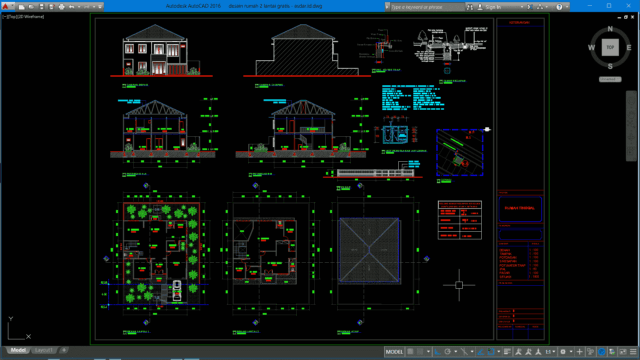The width and height of the screenshot is (640, 360).
Task: Click the Plot (print) icon
Action: pos(62,7)
